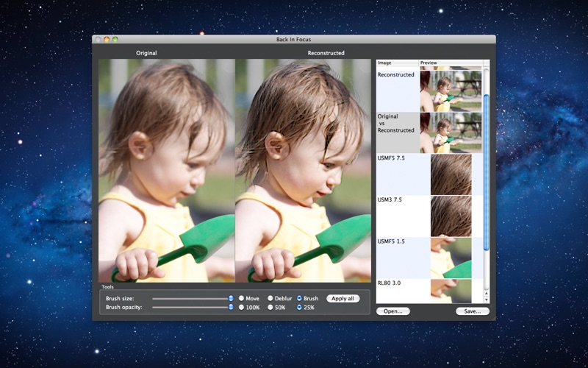
Task: Click the Apply all button
Action: click(x=343, y=299)
